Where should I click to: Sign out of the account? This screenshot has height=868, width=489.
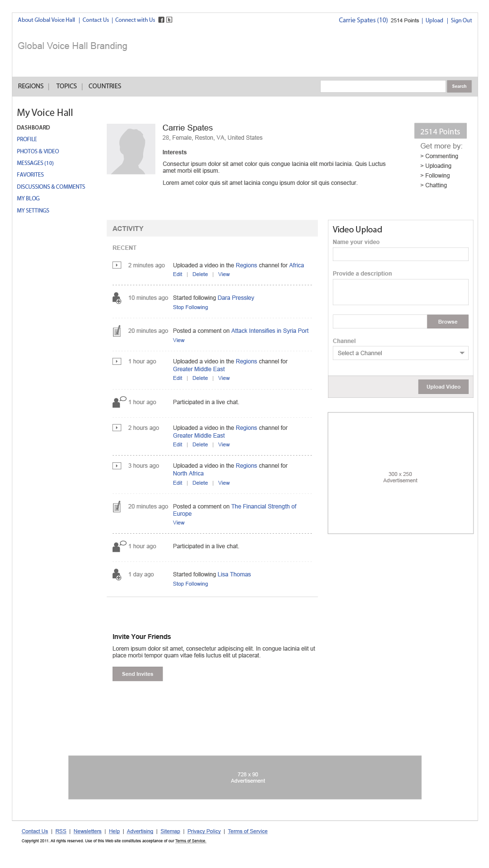(461, 20)
